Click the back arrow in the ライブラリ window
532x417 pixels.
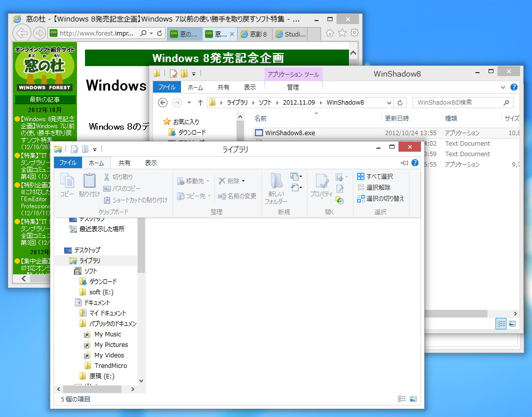tap(58, 388)
